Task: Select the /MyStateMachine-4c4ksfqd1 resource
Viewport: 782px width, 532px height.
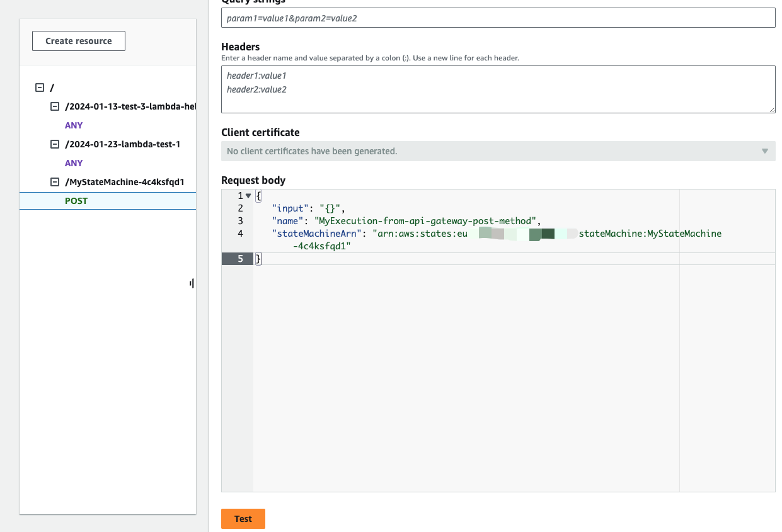Action: point(125,182)
